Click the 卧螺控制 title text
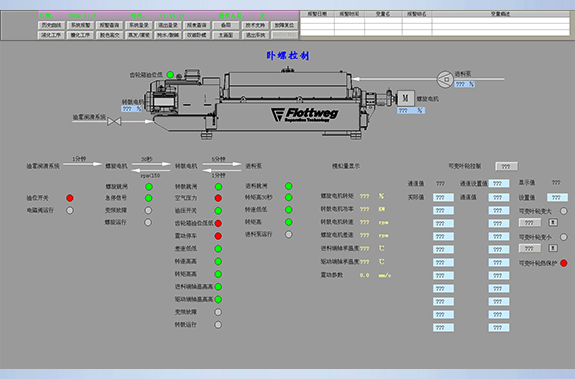Image resolution: width=575 pixels, height=379 pixels. tap(288, 56)
